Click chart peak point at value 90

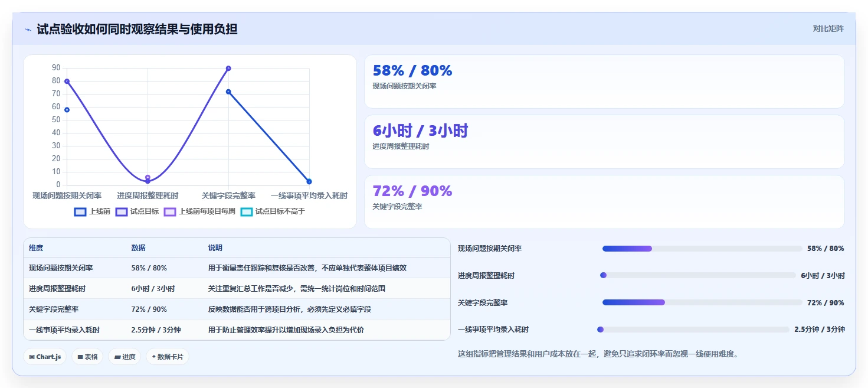point(228,69)
